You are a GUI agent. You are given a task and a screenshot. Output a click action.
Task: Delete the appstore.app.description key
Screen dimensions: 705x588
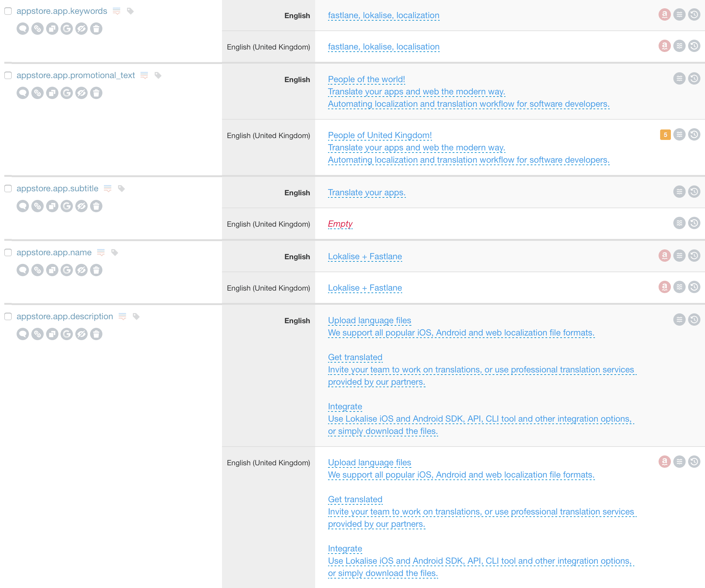[96, 334]
